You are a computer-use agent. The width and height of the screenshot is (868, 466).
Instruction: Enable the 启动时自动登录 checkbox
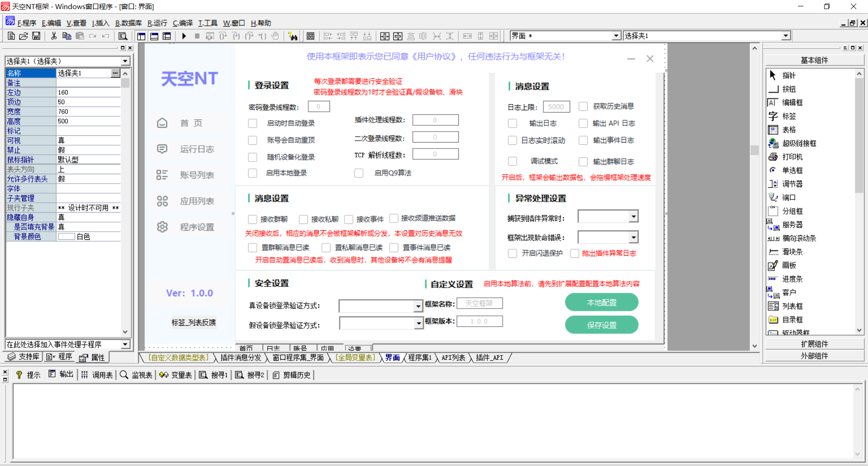click(x=253, y=123)
